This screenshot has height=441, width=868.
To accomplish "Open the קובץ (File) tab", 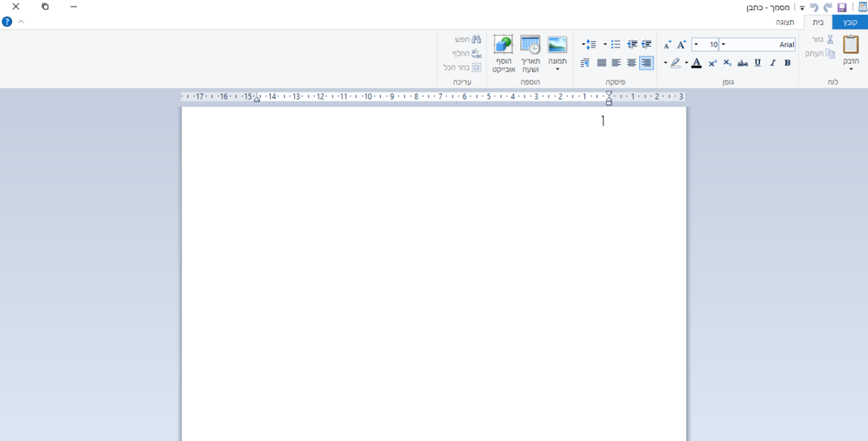I will (850, 22).
